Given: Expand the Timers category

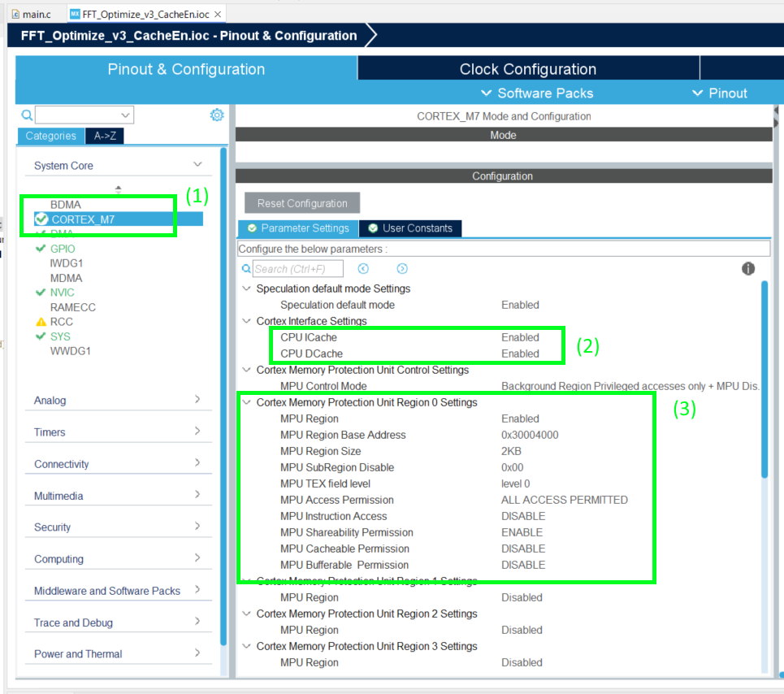Looking at the screenshot, I should (197, 431).
